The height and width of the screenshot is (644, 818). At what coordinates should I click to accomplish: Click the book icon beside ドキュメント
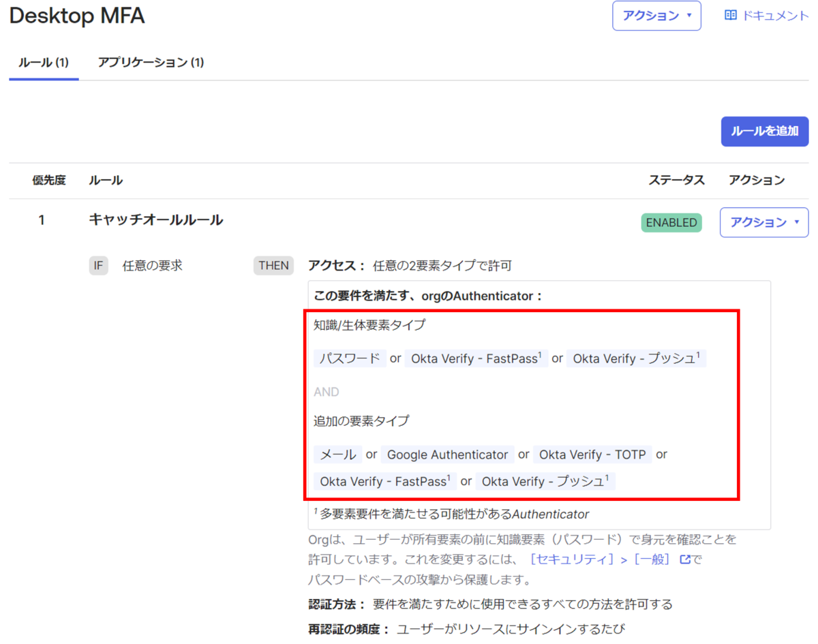coord(731,16)
